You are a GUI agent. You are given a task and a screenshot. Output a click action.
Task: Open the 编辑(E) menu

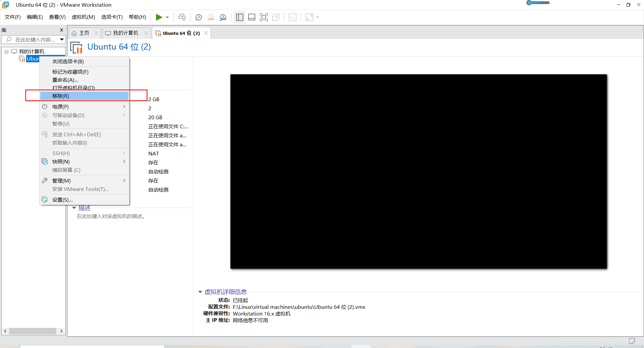coord(35,17)
